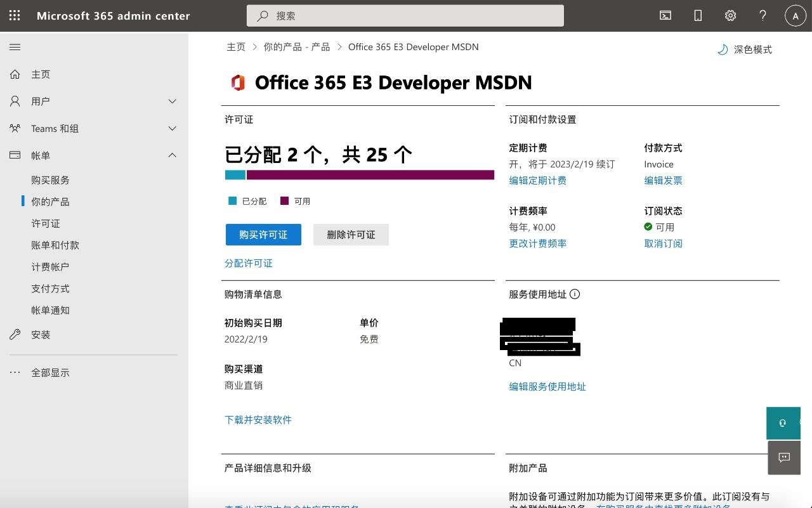Open the settings gear icon

(730, 16)
